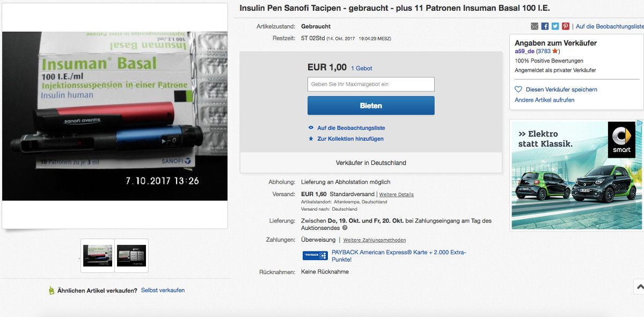Click the scroll-to-top arrow button

point(638,287)
